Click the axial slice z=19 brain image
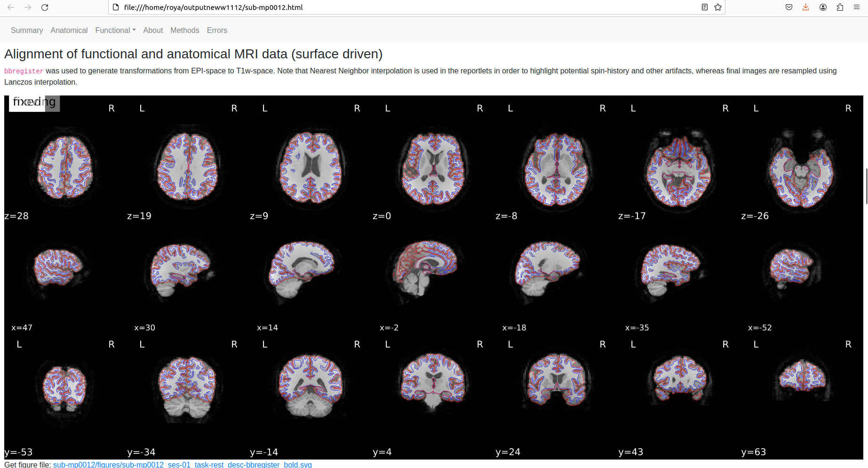This screenshot has height=468, width=868. point(188,166)
